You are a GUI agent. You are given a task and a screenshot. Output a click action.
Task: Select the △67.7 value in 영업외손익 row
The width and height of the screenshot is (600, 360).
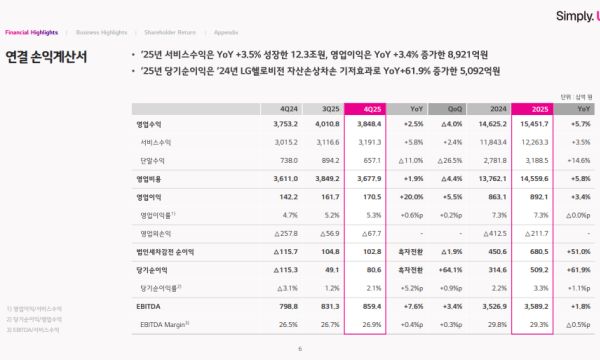pyautogui.click(x=372, y=233)
